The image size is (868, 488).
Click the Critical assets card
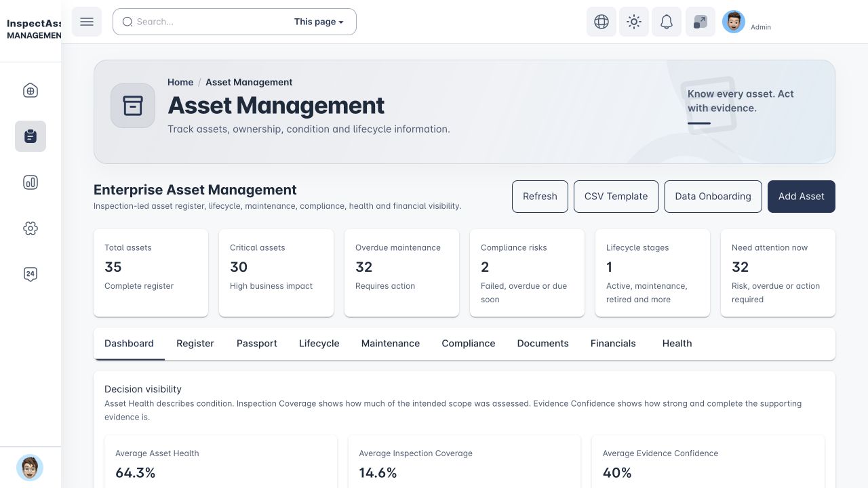[x=276, y=272]
